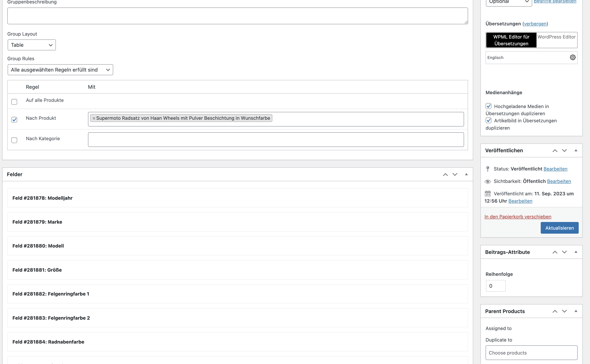The height and width of the screenshot is (364, 590).
Task: Switch to the WordPress Editor tab
Action: [x=556, y=37]
